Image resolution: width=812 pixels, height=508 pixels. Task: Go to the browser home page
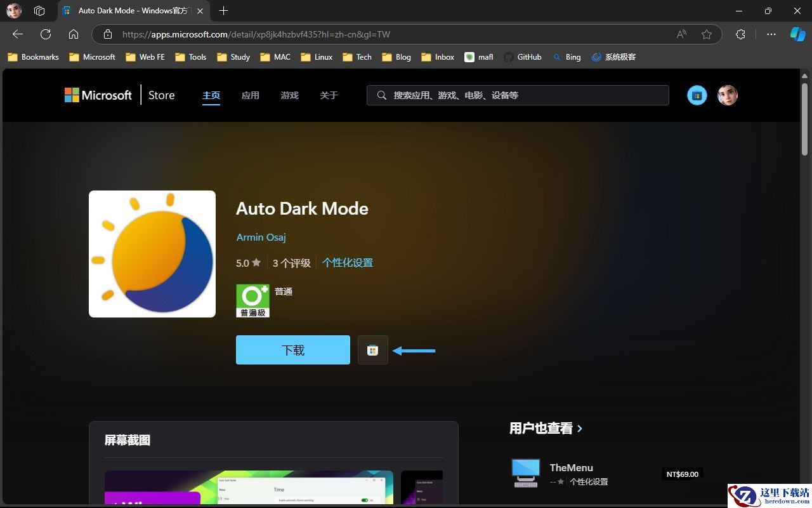(74, 34)
